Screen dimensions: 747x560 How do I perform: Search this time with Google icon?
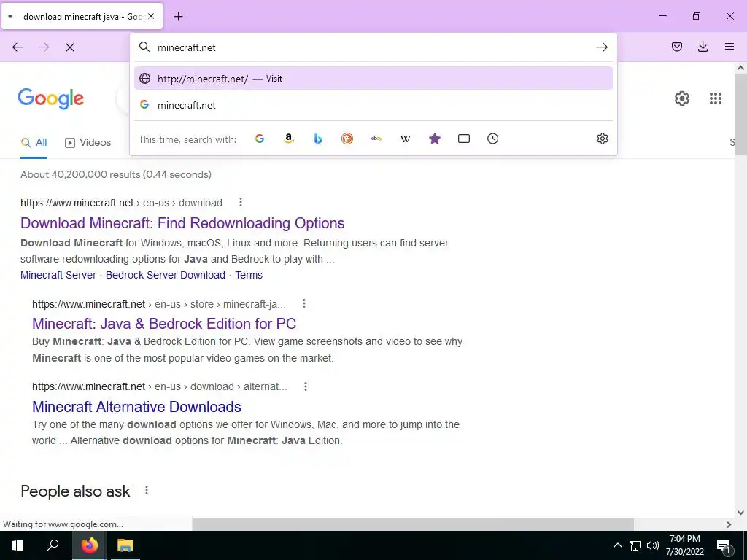pyautogui.click(x=260, y=139)
